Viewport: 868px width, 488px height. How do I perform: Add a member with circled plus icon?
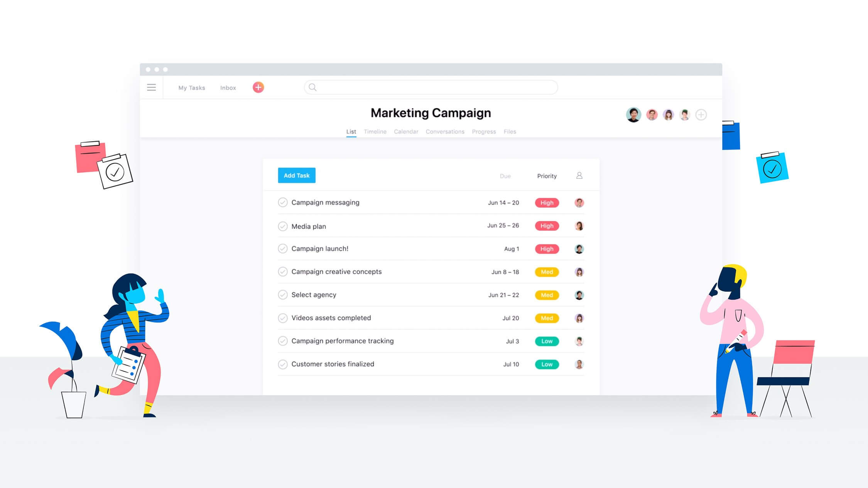[701, 114]
